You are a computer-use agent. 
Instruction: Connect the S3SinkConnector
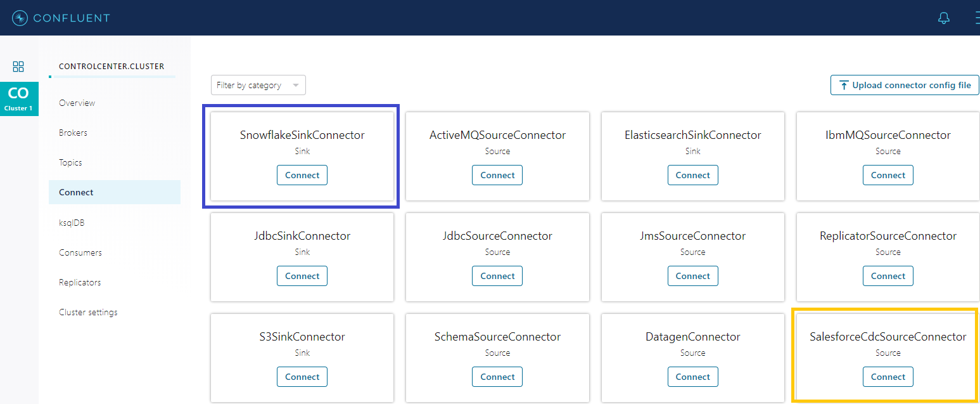pos(302,377)
